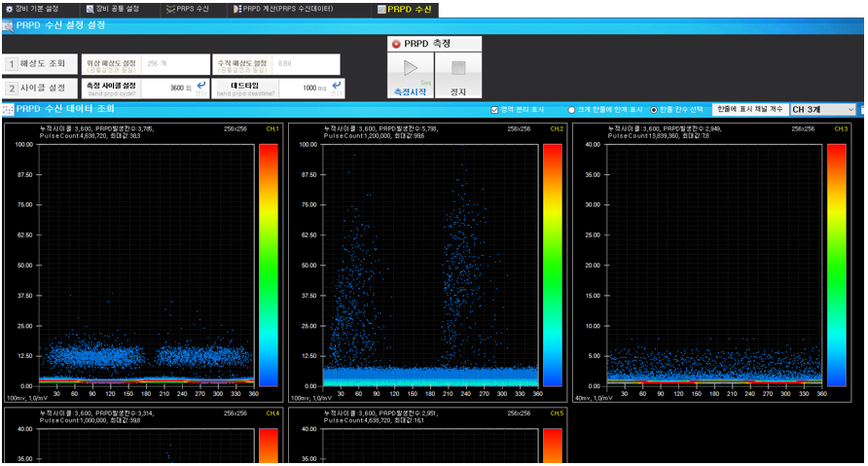Click the red PRPD 측정 record icon
The image size is (868, 466).
pos(396,44)
